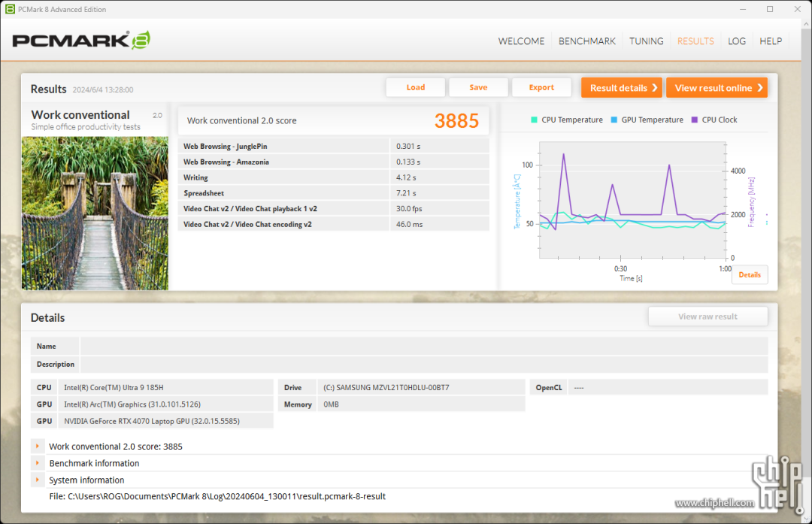The height and width of the screenshot is (524, 812).
Task: Select the Web Browsing - JunglePin row
Action: tap(334, 146)
